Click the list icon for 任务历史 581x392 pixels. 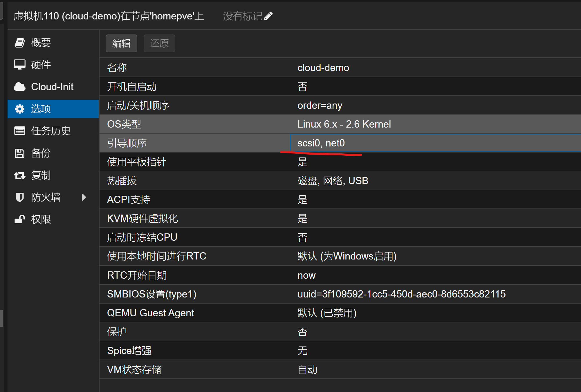19,131
